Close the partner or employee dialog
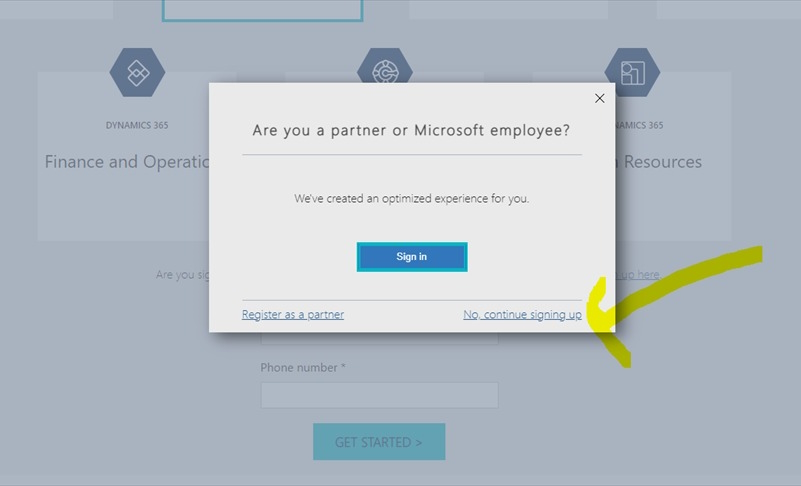 (600, 98)
